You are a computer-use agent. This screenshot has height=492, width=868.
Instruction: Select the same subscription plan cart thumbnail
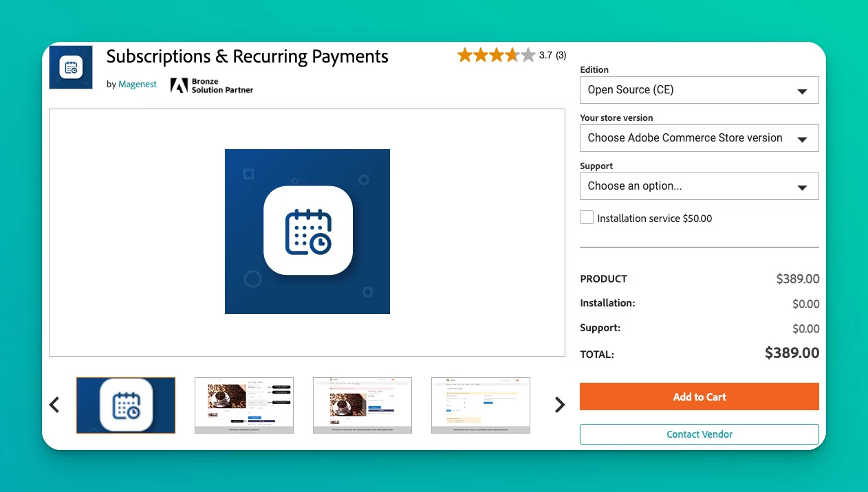coord(362,405)
